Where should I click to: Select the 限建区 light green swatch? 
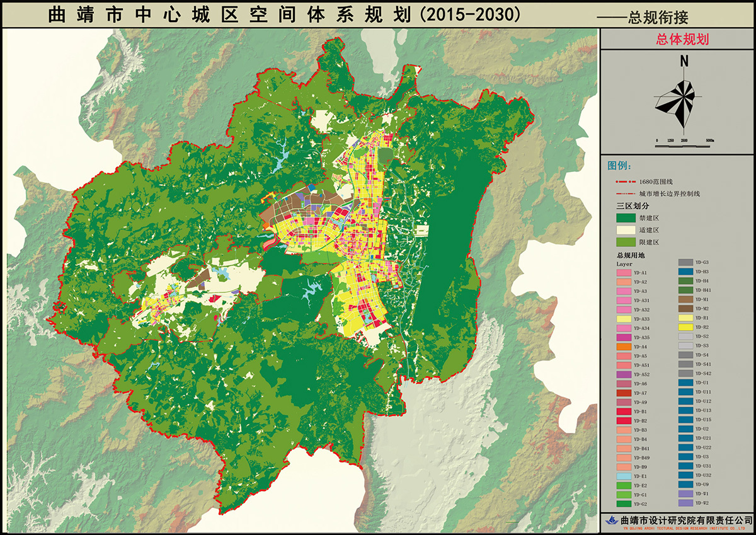pyautogui.click(x=624, y=242)
